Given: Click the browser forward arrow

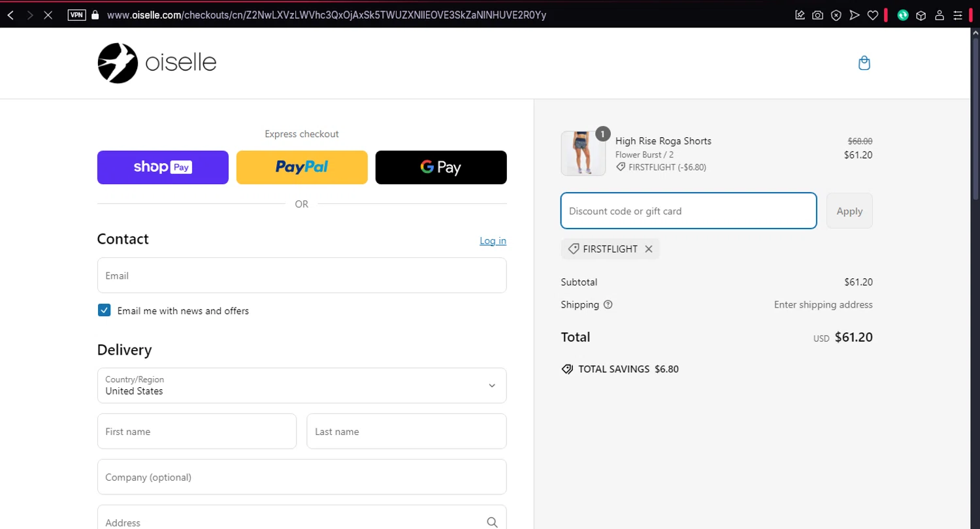Looking at the screenshot, I should coord(29,14).
